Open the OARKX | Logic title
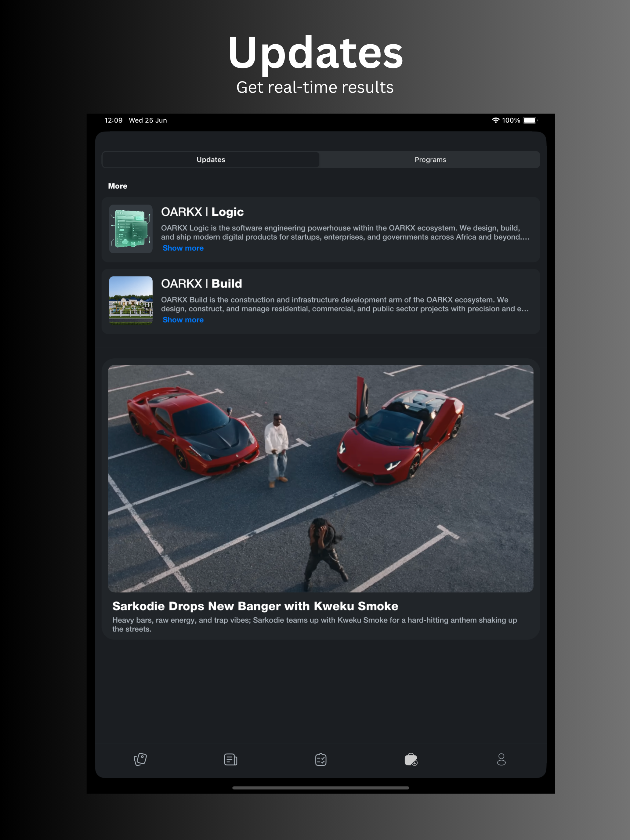This screenshot has height=840, width=630. (x=202, y=212)
